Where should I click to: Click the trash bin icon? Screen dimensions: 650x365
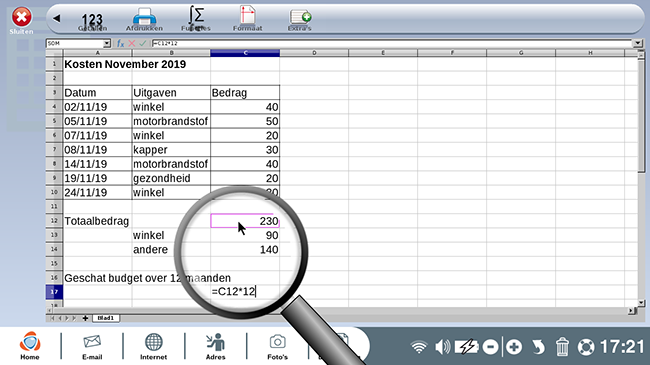562,347
